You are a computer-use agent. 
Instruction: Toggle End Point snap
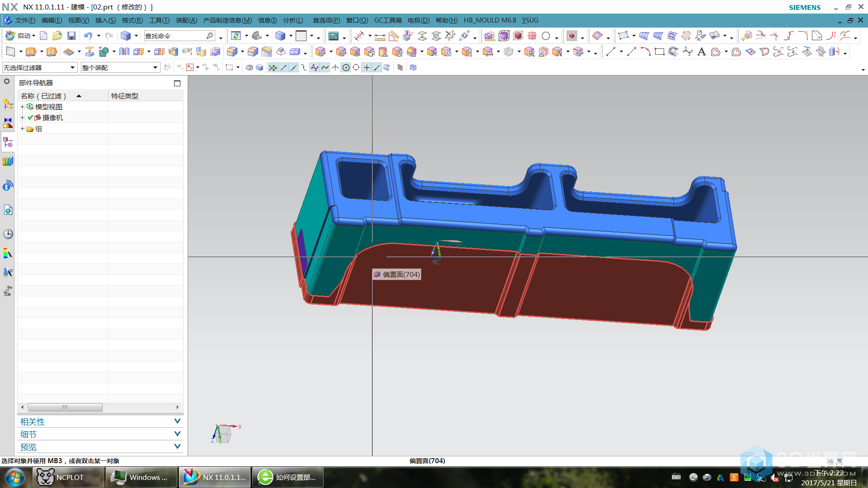283,68
